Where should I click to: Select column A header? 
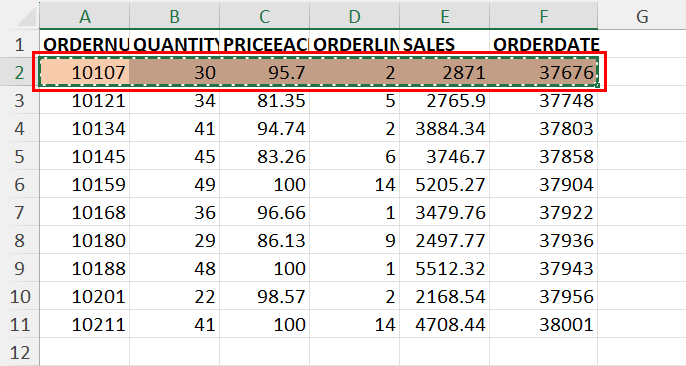click(x=84, y=16)
